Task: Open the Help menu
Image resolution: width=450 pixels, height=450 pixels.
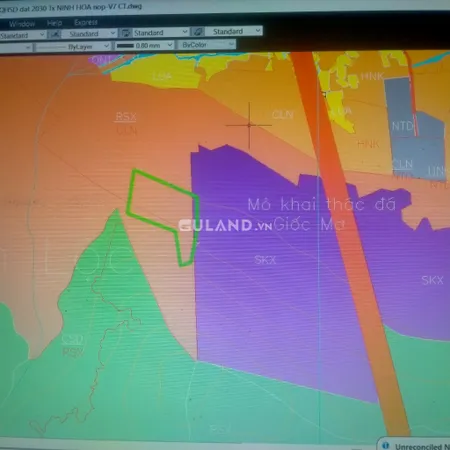Action: tap(54, 23)
